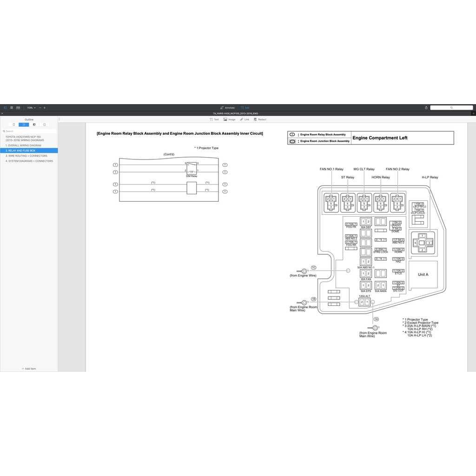Select the Image edit tool
The width and height of the screenshot is (476, 476).
pos(230,119)
